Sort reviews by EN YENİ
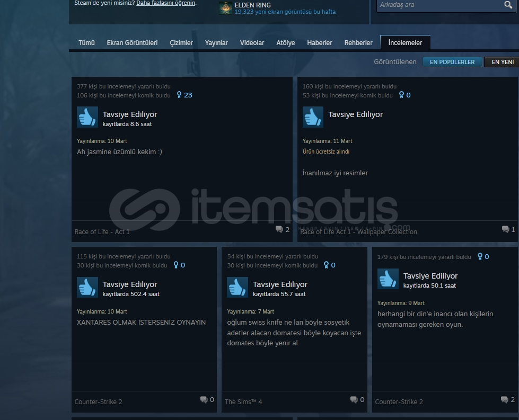Viewport: 519px width, 420px height. 502,62
